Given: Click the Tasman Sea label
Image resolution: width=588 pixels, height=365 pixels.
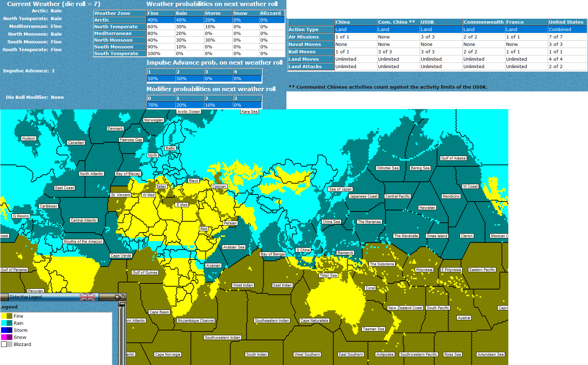Looking at the screenshot, I should [x=374, y=329].
